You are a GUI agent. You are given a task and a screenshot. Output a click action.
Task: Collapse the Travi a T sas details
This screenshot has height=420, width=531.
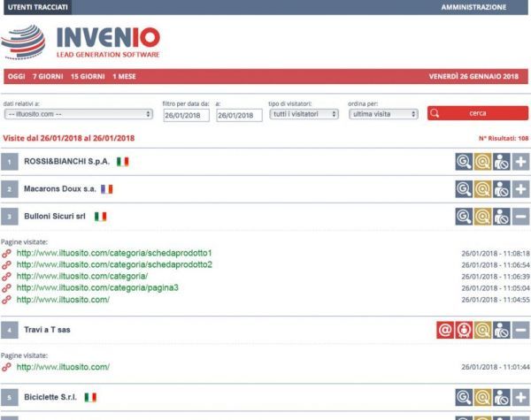point(520,329)
